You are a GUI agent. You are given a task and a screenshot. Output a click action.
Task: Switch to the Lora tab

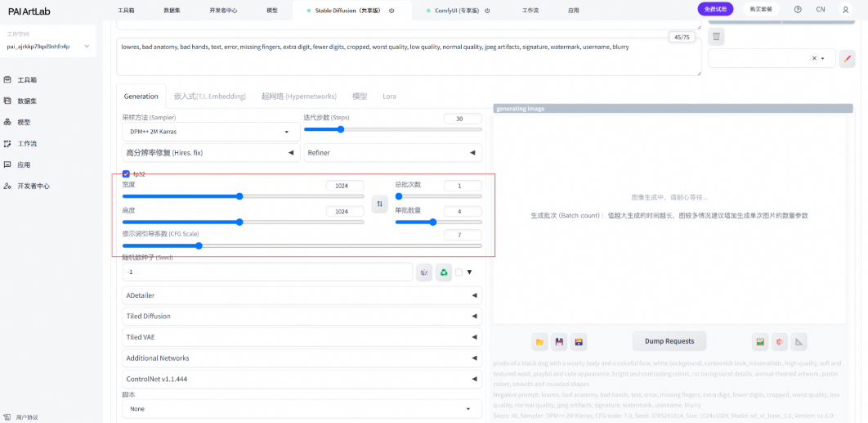(x=389, y=96)
